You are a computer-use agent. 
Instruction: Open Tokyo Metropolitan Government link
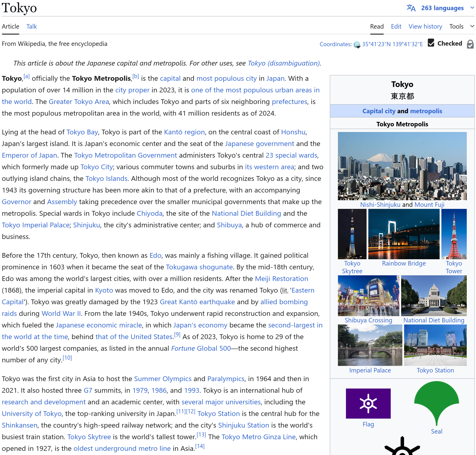126,155
